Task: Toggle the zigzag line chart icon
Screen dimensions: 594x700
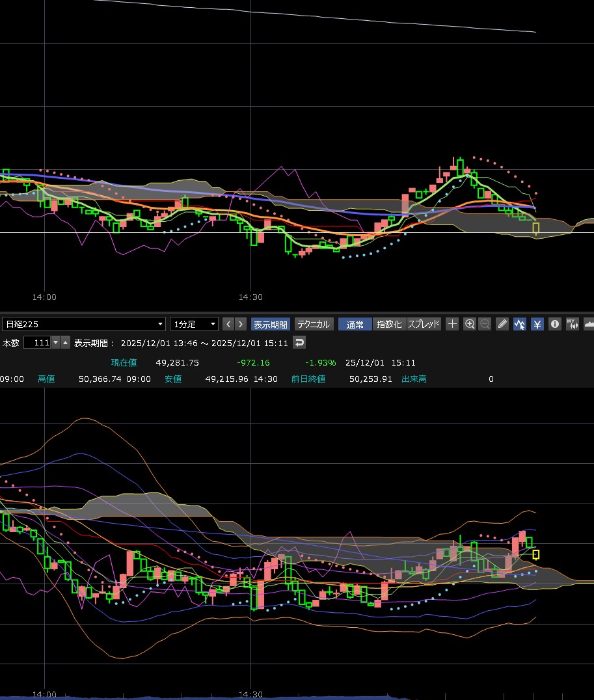Action: click(520, 324)
